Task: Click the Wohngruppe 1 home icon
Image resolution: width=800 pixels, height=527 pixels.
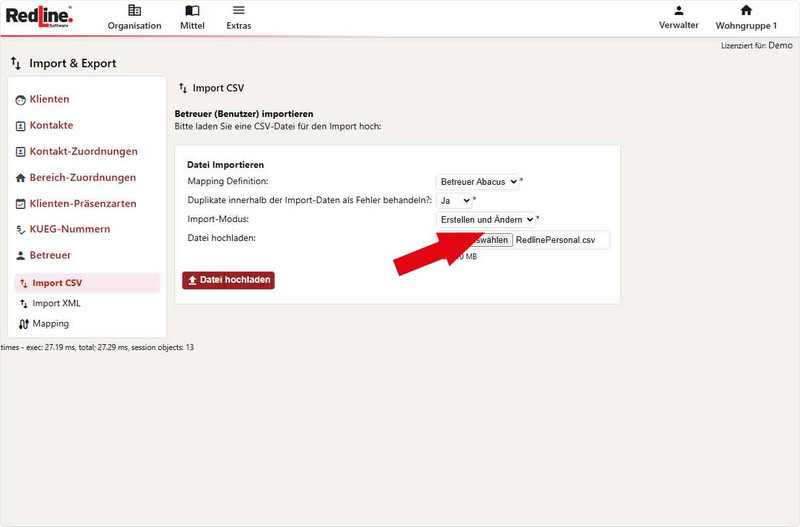Action: pyautogui.click(x=745, y=11)
